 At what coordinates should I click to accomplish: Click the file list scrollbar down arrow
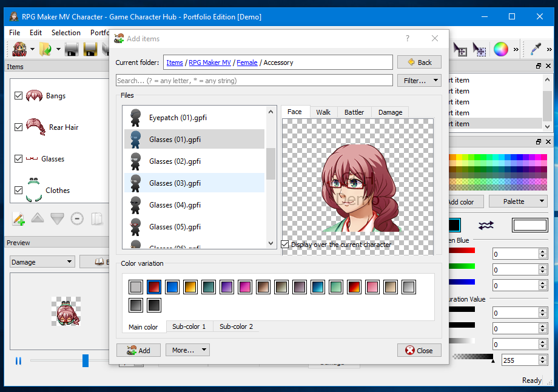(271, 243)
